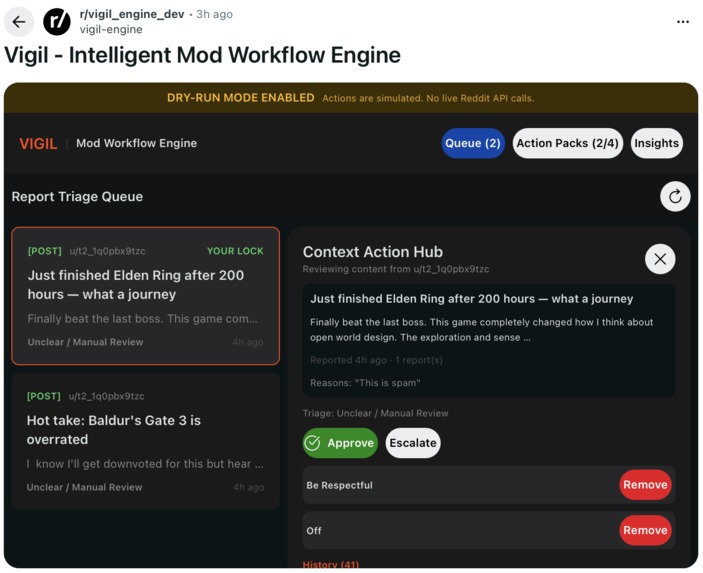The image size is (703, 573).
Task: Open r/vigil_engine_dev subreddit link
Action: 132,14
